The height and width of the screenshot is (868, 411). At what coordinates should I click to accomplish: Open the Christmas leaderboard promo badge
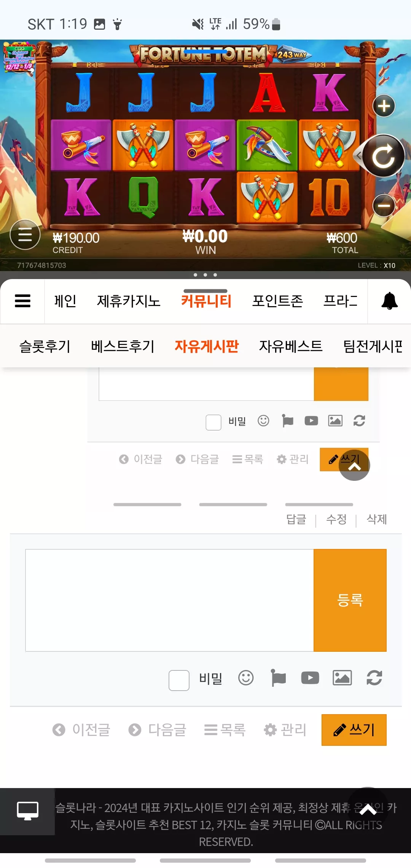pyautogui.click(x=19, y=57)
